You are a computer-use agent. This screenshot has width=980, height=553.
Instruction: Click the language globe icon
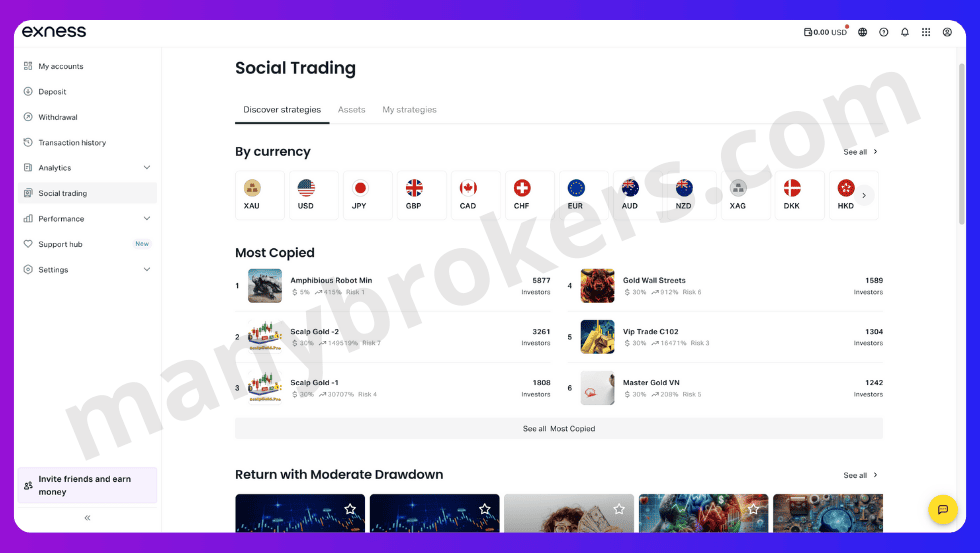(862, 32)
